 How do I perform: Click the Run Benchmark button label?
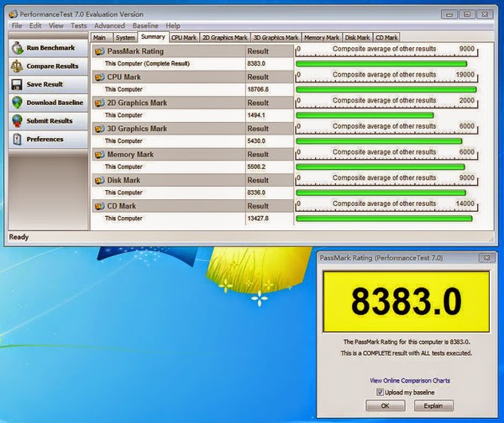click(50, 48)
